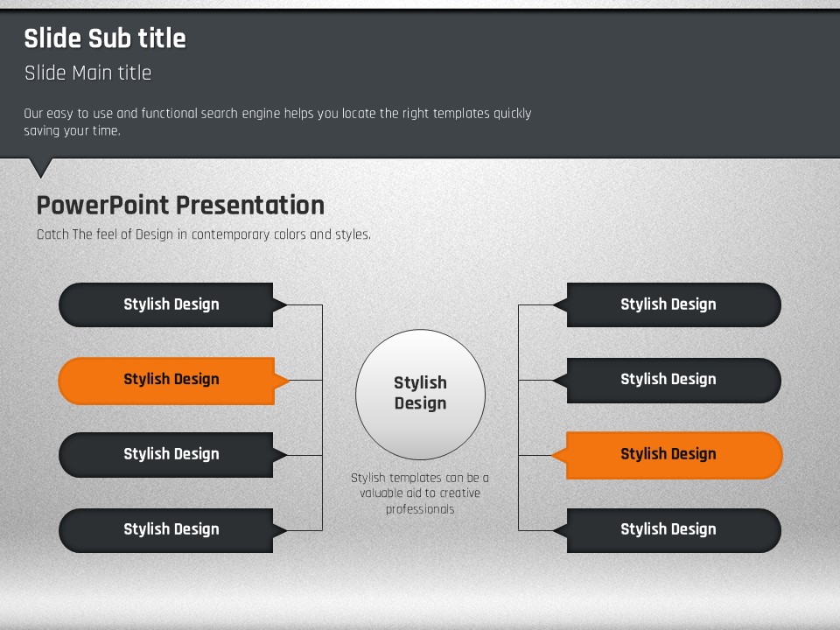This screenshot has width=840, height=630.
Task: Select the bottom dark pill in left column
Action: [166, 529]
